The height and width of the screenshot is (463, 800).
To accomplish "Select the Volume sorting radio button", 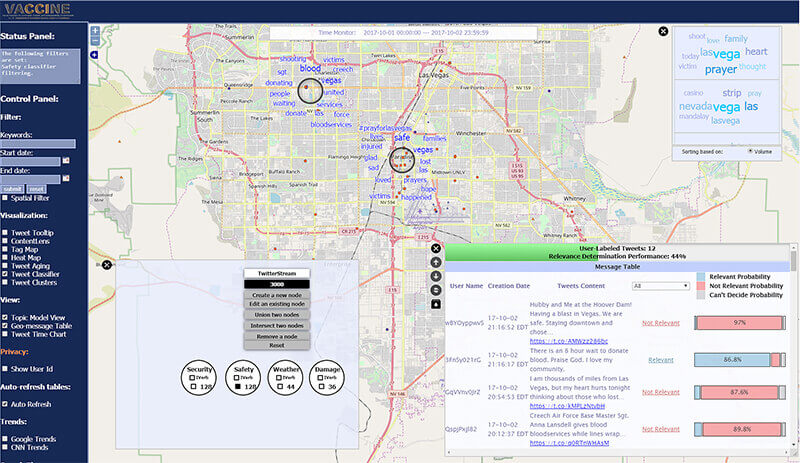I will [751, 151].
